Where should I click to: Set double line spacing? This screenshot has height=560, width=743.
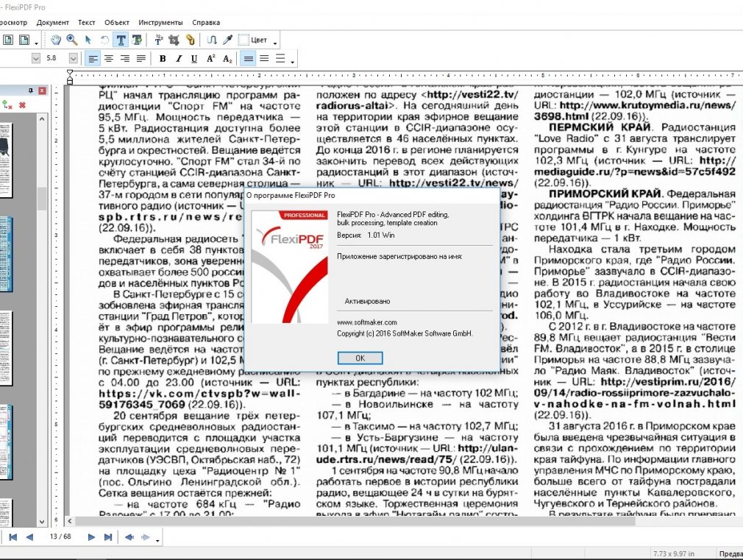pyautogui.click(x=280, y=59)
